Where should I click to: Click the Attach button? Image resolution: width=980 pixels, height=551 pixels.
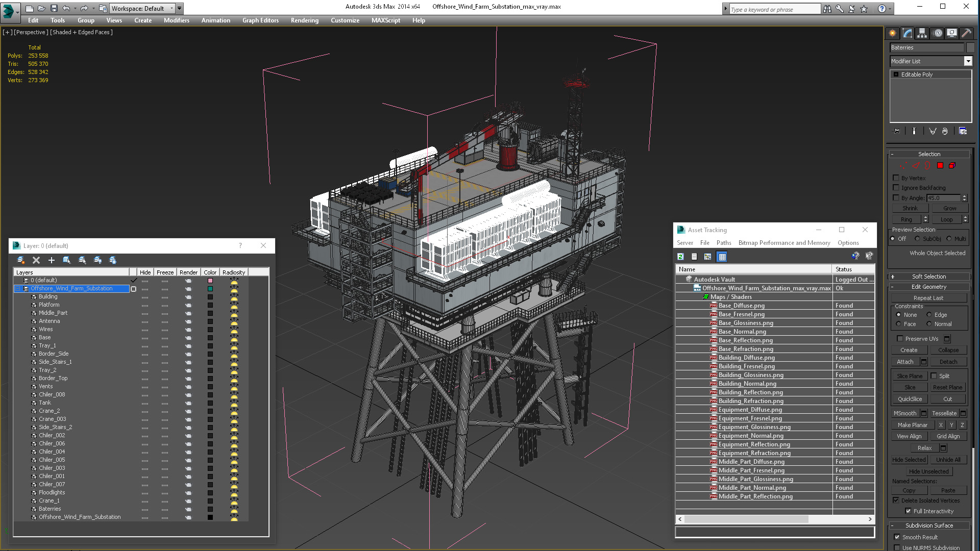[x=905, y=362]
